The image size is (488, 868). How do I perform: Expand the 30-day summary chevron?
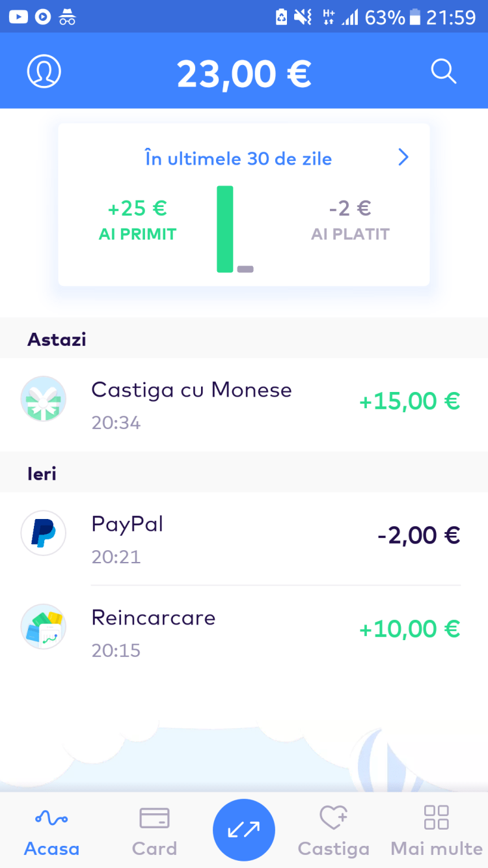click(x=403, y=158)
